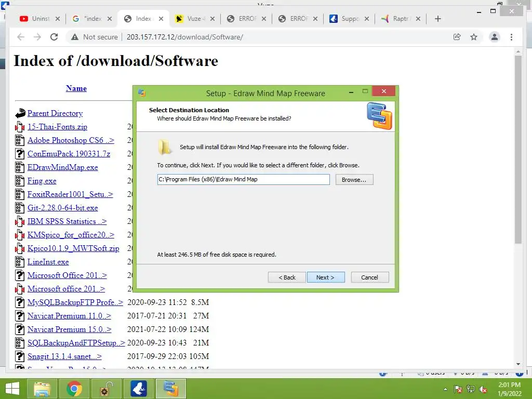Image resolution: width=532 pixels, height=399 pixels.
Task: Open the EDrawMindMap.exe link
Action: [63, 167]
